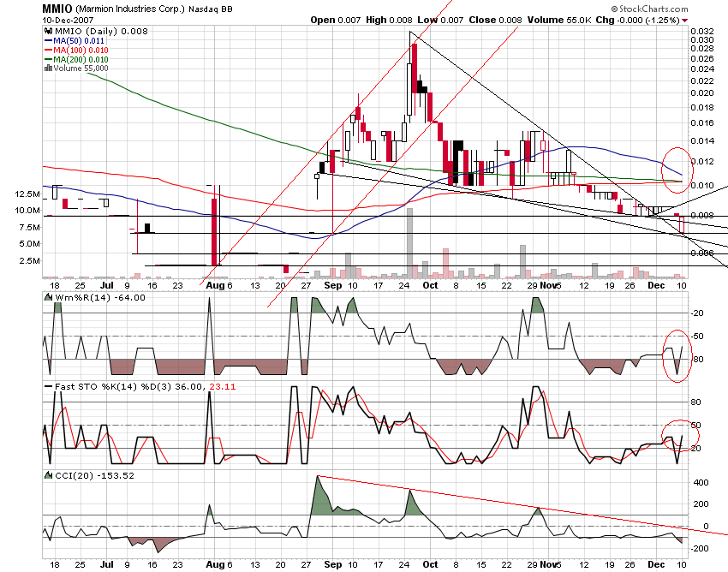Click the MMIO ticker symbol title
This screenshot has width=728, height=572.
click(x=57, y=9)
